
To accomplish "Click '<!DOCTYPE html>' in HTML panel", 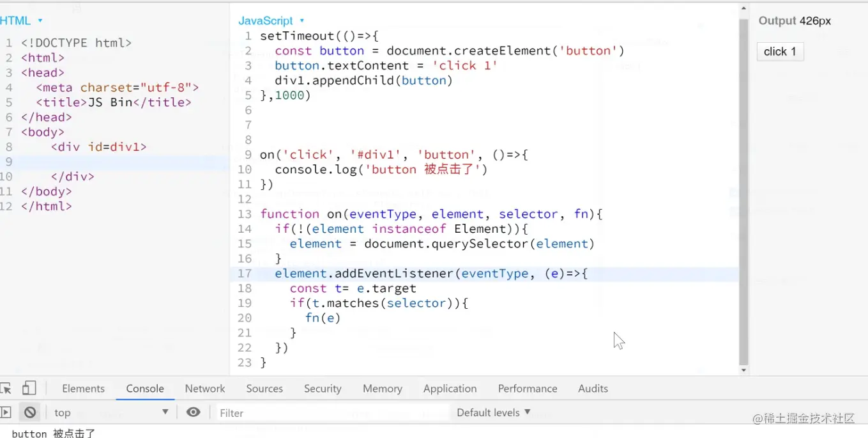I will [x=76, y=43].
